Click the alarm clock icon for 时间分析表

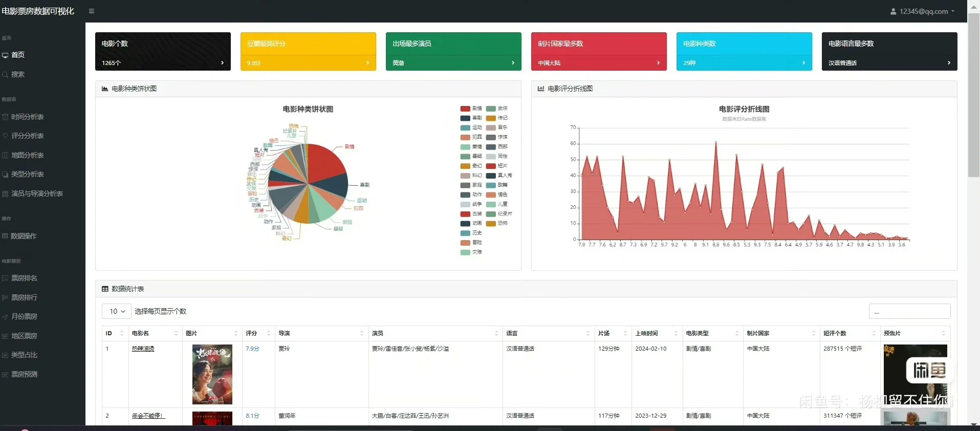[x=5, y=117]
